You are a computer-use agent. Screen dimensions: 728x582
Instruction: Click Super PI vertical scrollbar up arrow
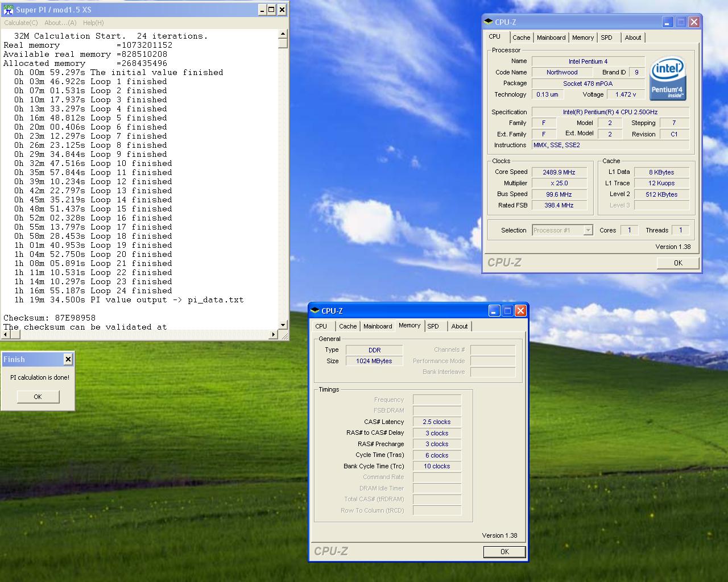click(283, 34)
